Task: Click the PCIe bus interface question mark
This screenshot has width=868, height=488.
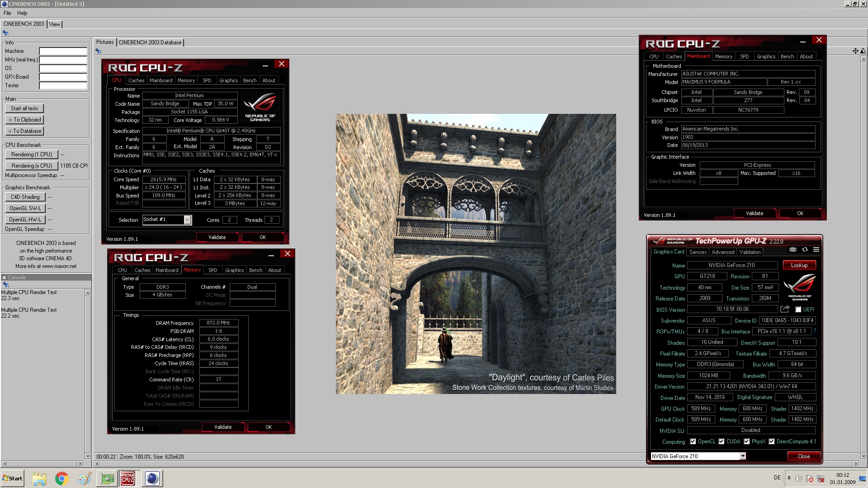Action: pos(815,331)
